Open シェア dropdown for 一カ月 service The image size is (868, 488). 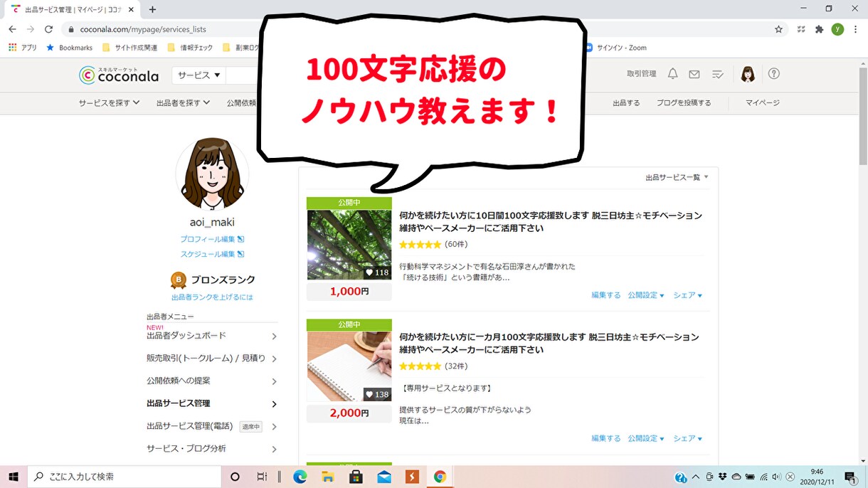point(688,438)
